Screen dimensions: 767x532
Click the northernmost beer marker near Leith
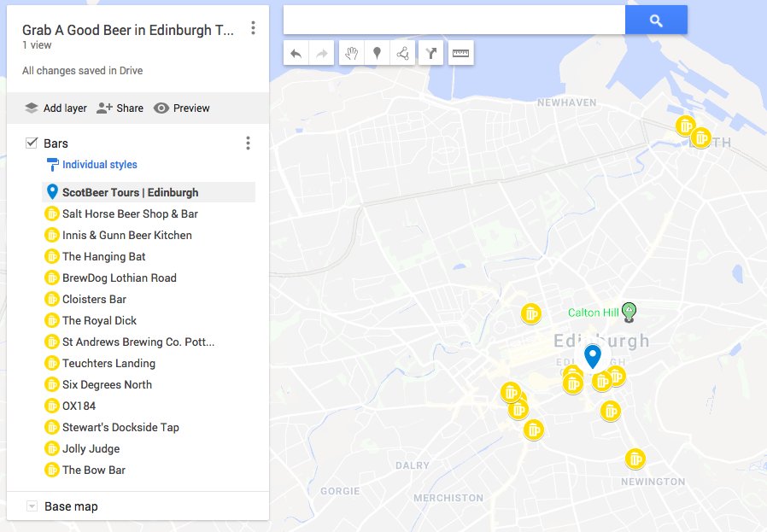click(685, 126)
